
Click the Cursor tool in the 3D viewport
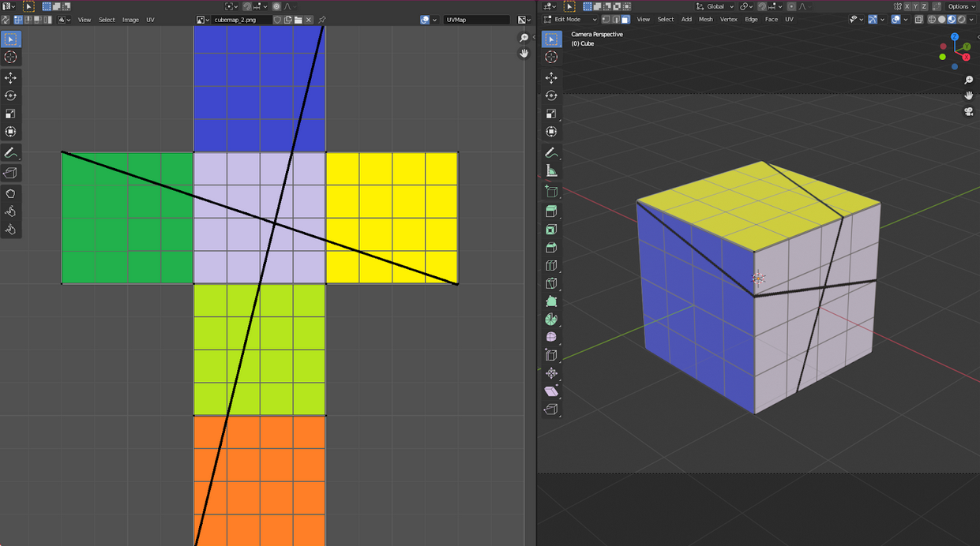point(551,57)
